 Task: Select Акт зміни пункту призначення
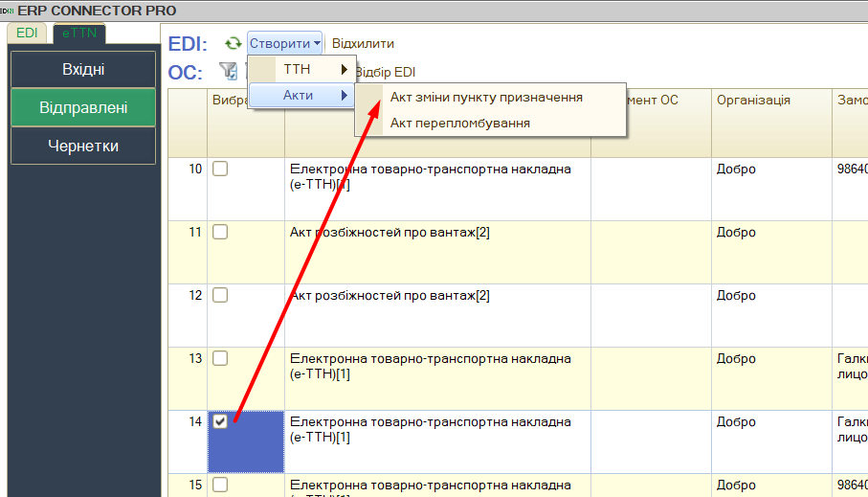[x=486, y=97]
